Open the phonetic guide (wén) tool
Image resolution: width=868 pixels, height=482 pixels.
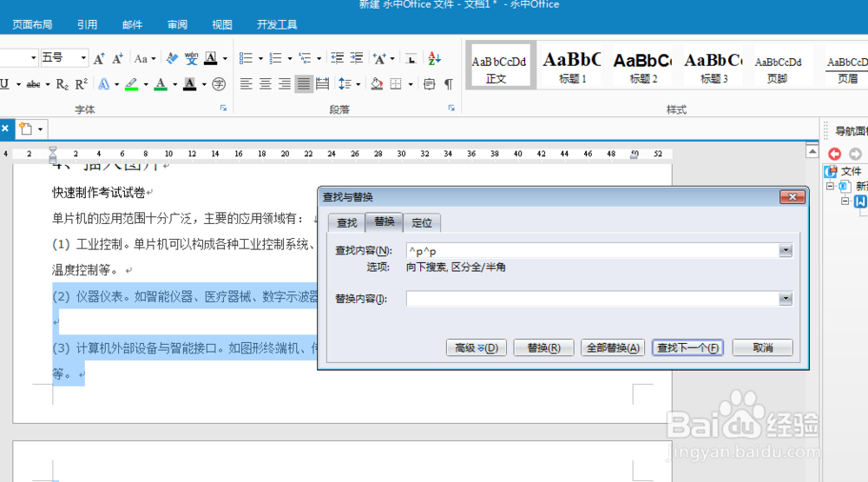click(x=192, y=58)
